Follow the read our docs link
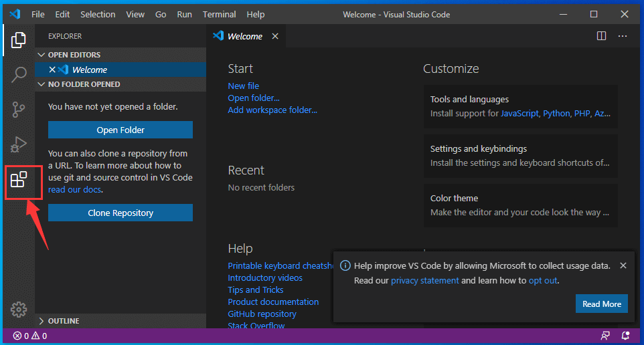Viewport: 644px width, 345px height. click(x=75, y=189)
